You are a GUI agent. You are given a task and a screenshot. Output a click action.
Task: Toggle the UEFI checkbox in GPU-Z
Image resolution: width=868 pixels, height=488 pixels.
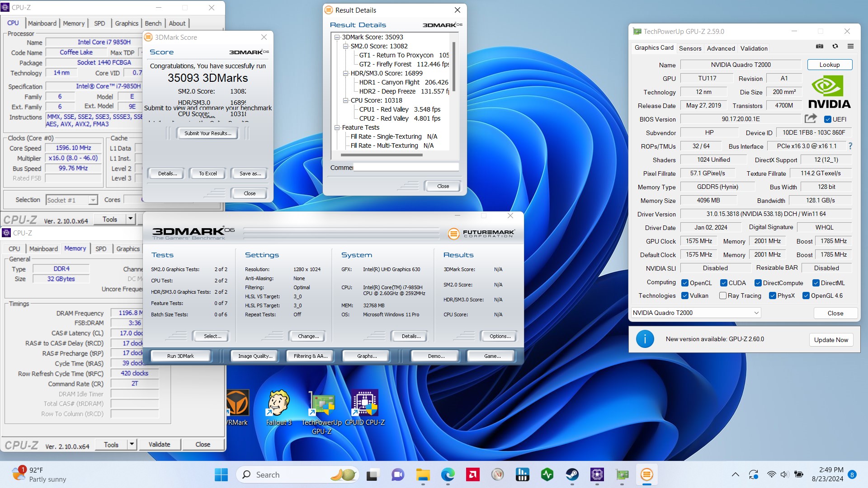point(827,119)
